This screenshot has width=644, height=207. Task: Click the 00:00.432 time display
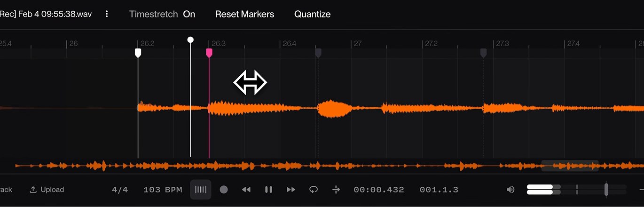(379, 190)
